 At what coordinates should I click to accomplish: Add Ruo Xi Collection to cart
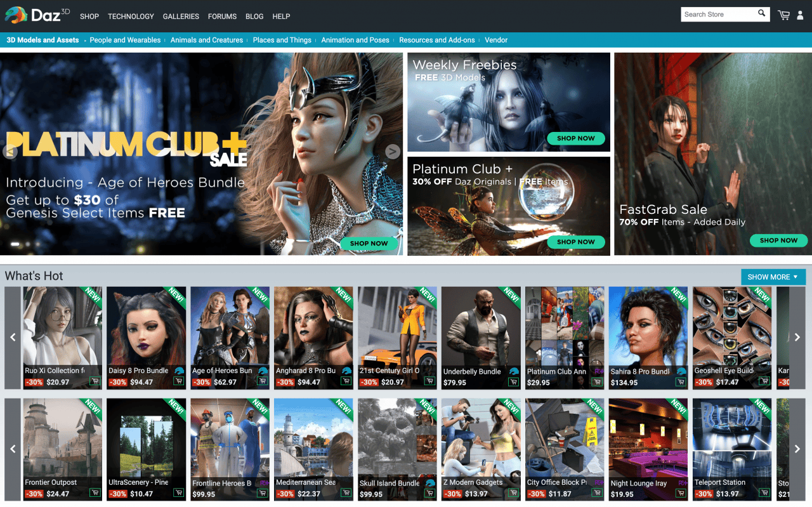(95, 382)
